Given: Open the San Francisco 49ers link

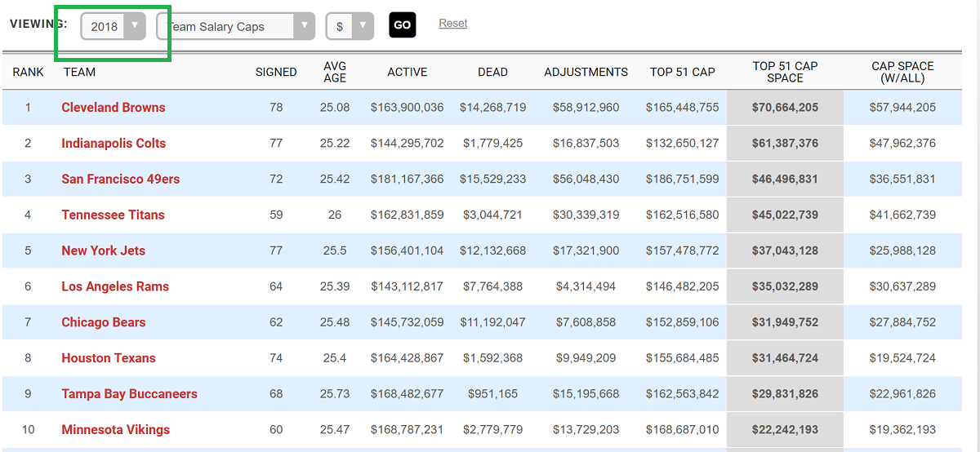Looking at the screenshot, I should [121, 179].
